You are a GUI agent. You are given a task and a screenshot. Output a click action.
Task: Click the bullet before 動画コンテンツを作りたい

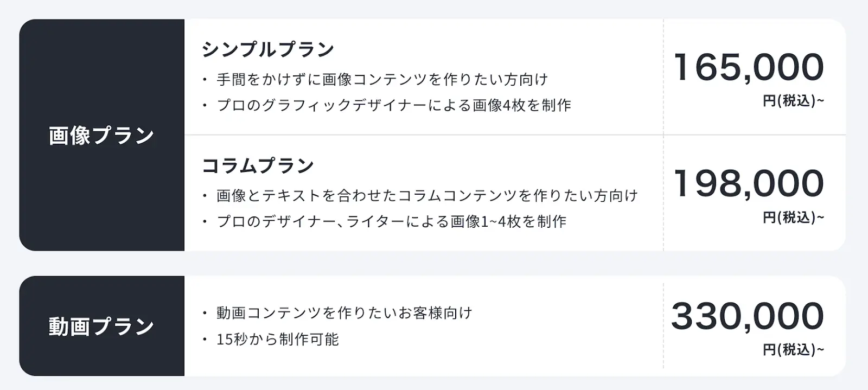pos(205,314)
